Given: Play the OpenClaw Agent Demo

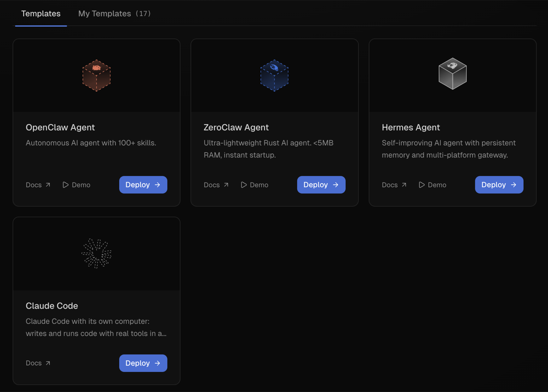Looking at the screenshot, I should coord(76,185).
